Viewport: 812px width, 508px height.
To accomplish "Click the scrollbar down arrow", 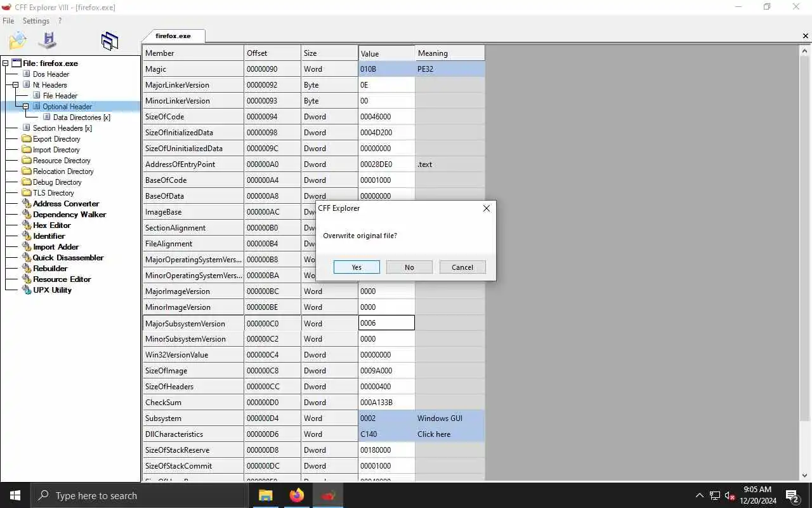I will (806, 476).
